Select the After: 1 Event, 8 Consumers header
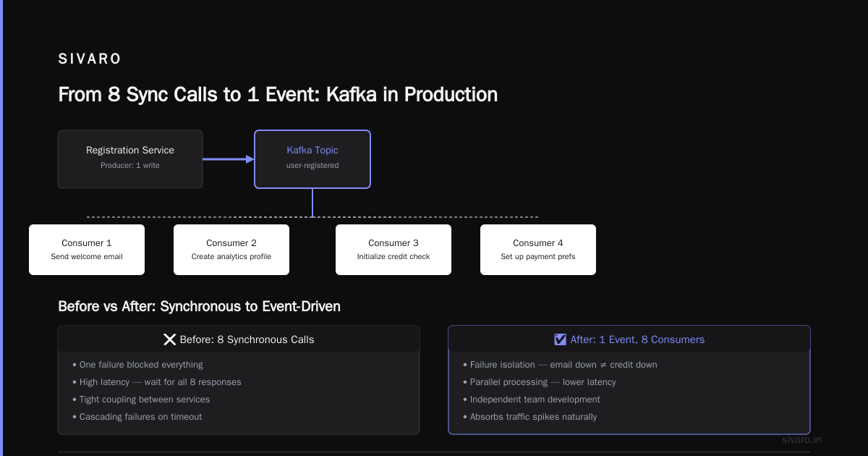The image size is (868, 456). click(629, 339)
